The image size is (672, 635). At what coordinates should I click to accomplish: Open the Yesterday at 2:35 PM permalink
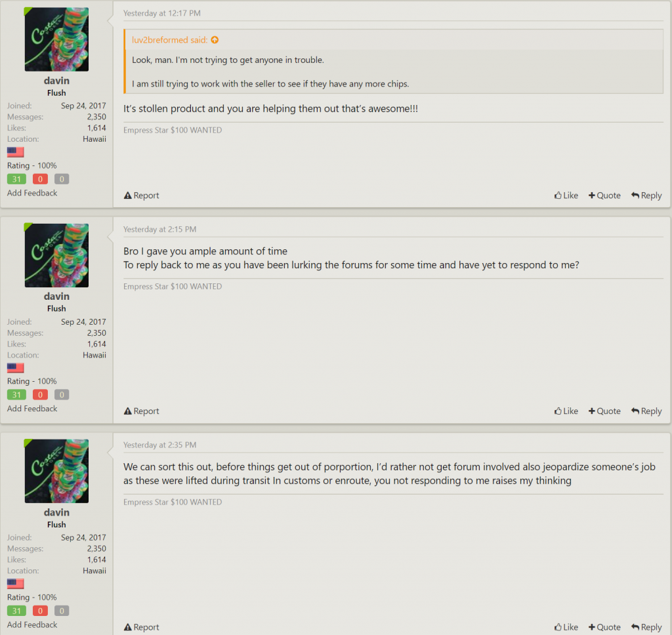coord(160,445)
